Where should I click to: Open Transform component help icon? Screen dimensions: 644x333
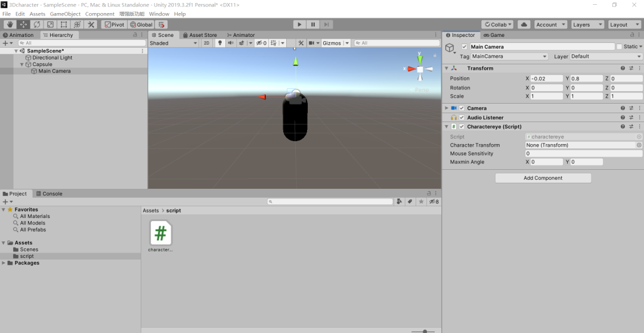pyautogui.click(x=623, y=69)
